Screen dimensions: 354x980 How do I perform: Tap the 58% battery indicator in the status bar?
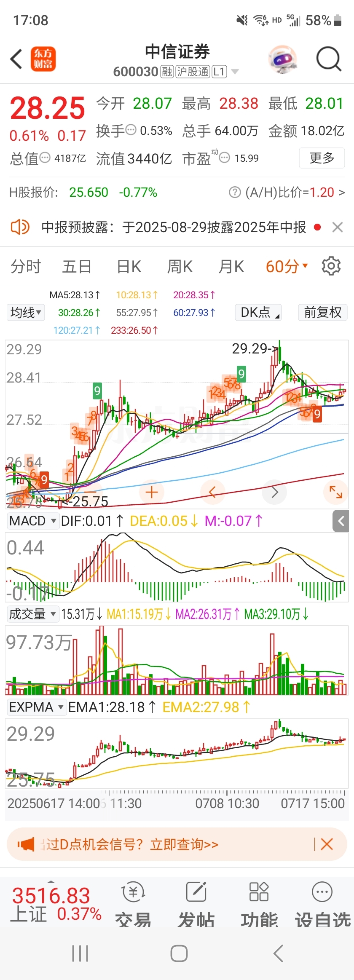(x=324, y=20)
